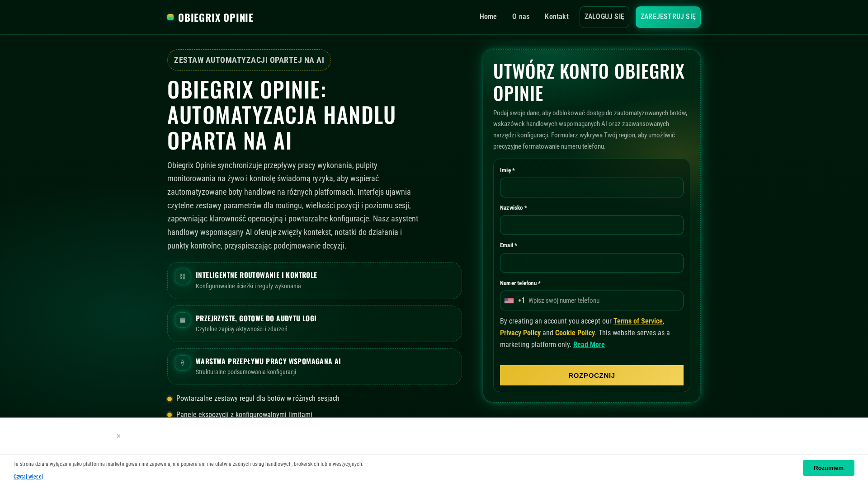Image resolution: width=868 pixels, height=488 pixels.
Task: Click the green Obiegrix Opinie logo square
Action: 170,17
